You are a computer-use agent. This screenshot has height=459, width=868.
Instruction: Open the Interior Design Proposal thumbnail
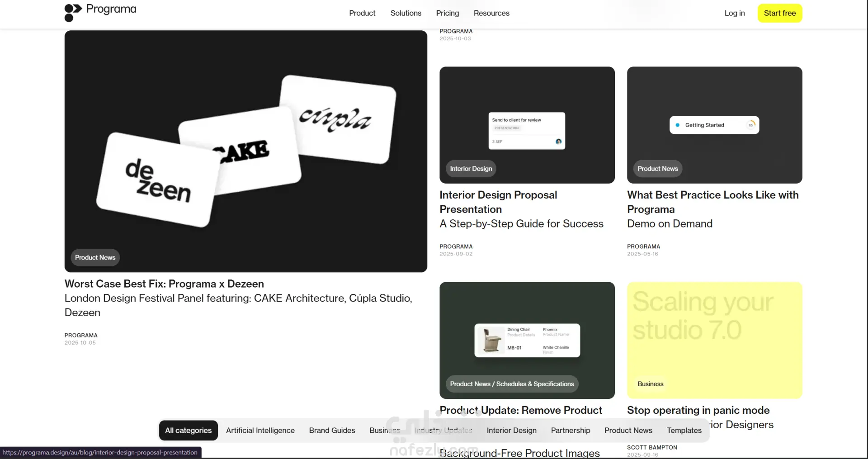click(527, 125)
